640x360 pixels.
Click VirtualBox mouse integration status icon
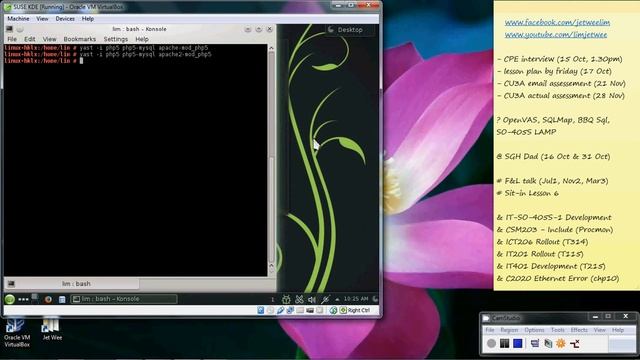[333, 311]
